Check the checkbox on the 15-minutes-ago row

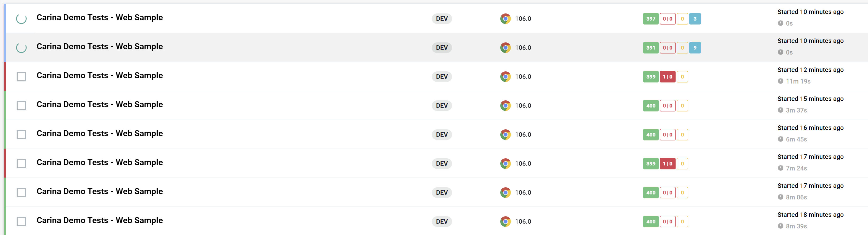click(21, 106)
